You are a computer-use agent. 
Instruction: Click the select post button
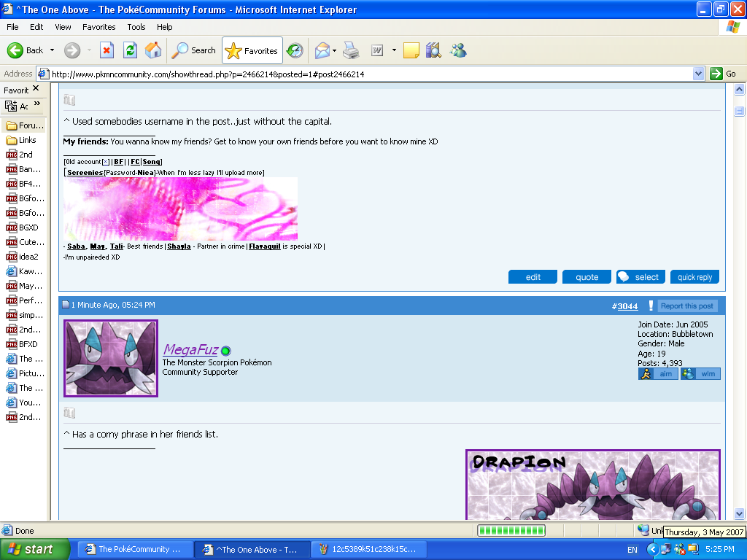tap(640, 277)
